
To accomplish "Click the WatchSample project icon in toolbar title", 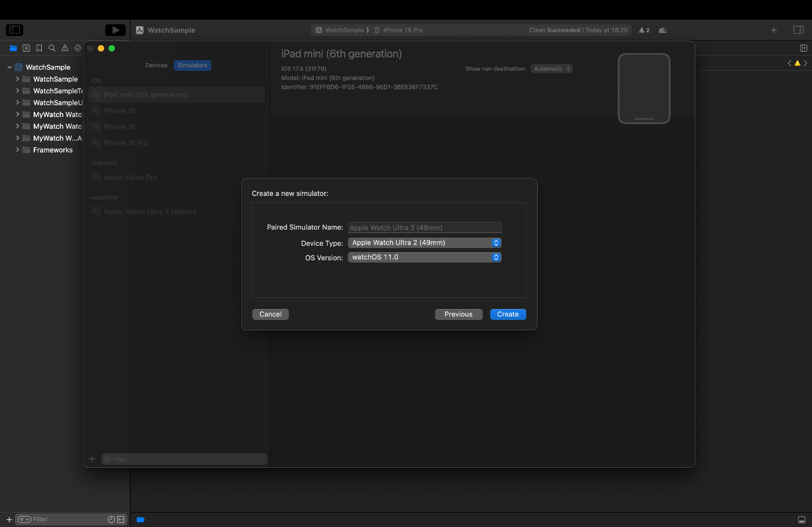I will coord(140,30).
